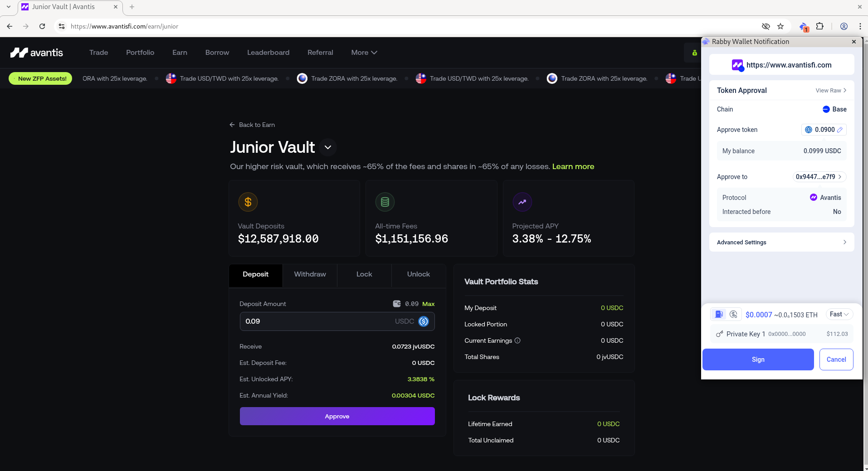Close the Junior Vault browser tab

[x=115, y=7]
